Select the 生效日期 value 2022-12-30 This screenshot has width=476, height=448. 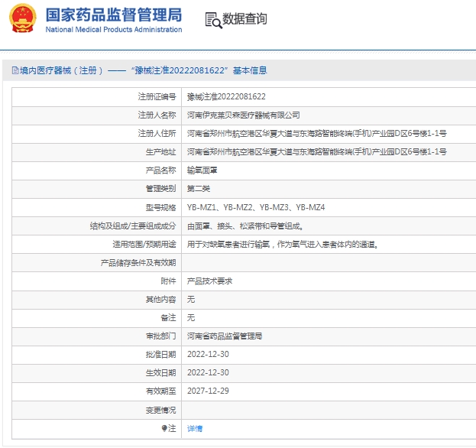pos(208,372)
